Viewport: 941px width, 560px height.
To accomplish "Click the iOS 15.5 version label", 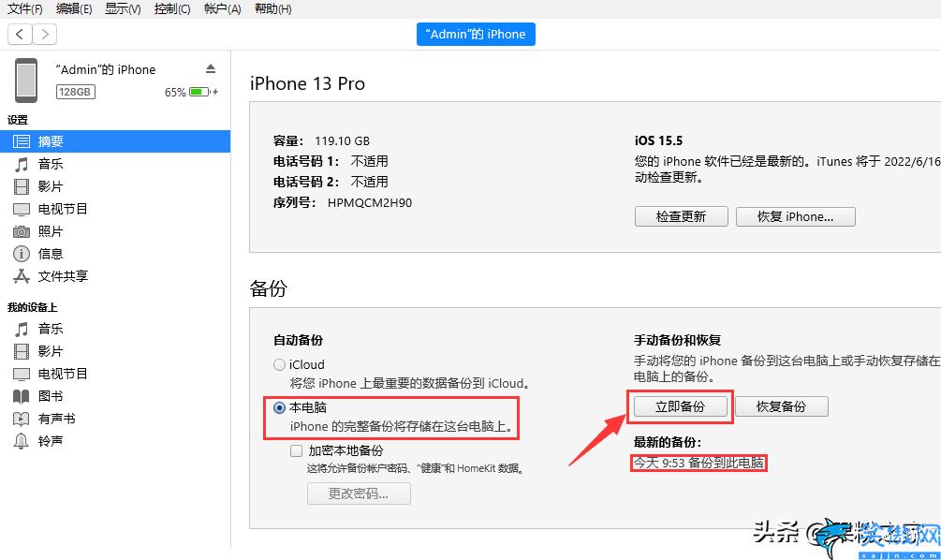I will point(658,141).
